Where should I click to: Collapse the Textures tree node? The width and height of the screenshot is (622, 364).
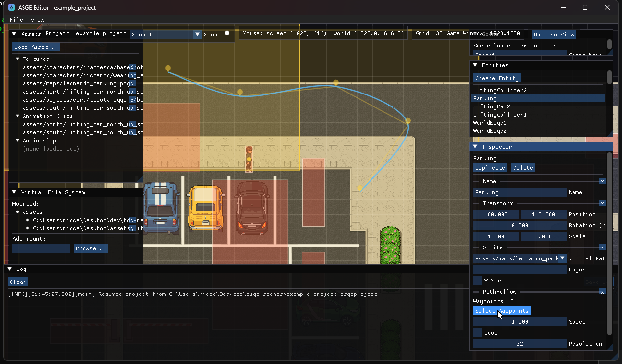(18, 59)
